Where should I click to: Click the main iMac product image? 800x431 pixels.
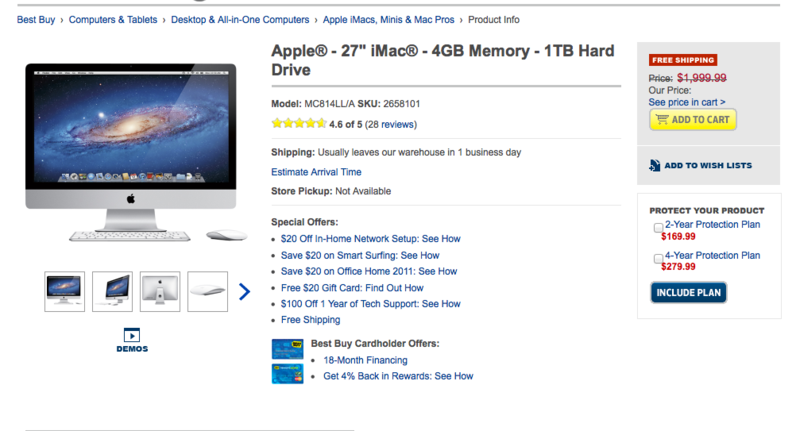pos(135,153)
